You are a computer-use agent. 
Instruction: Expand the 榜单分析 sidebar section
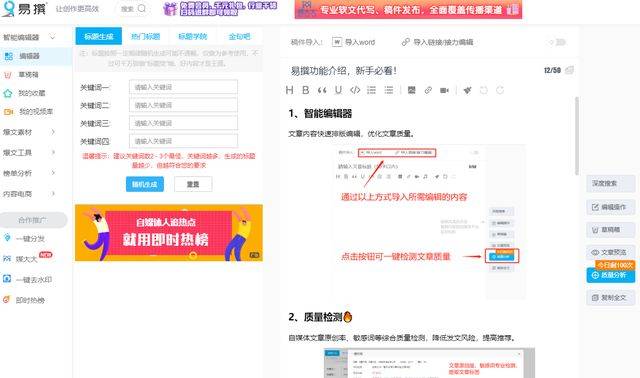click(x=53, y=173)
